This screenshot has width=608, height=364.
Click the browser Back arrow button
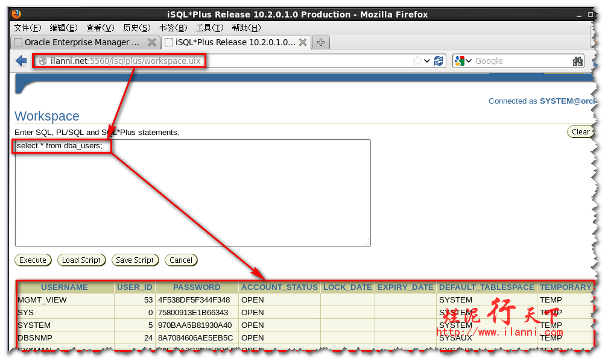(21, 61)
